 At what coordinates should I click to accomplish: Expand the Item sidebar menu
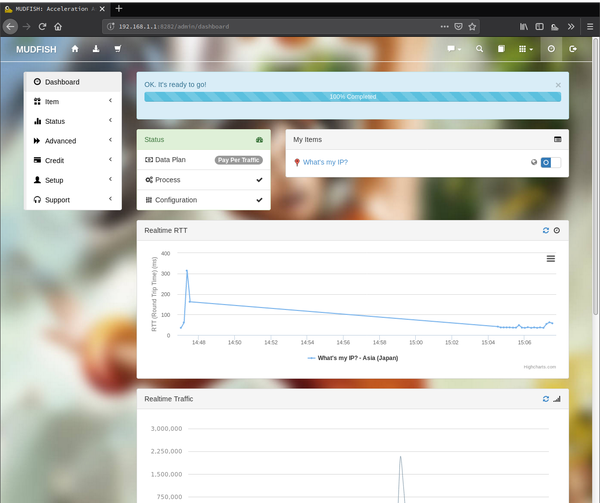[x=72, y=101]
